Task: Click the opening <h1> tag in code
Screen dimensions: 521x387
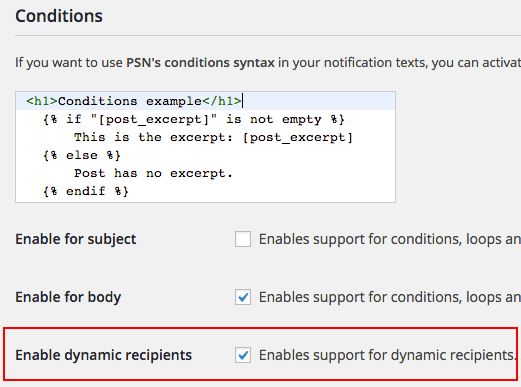Action: click(x=42, y=101)
